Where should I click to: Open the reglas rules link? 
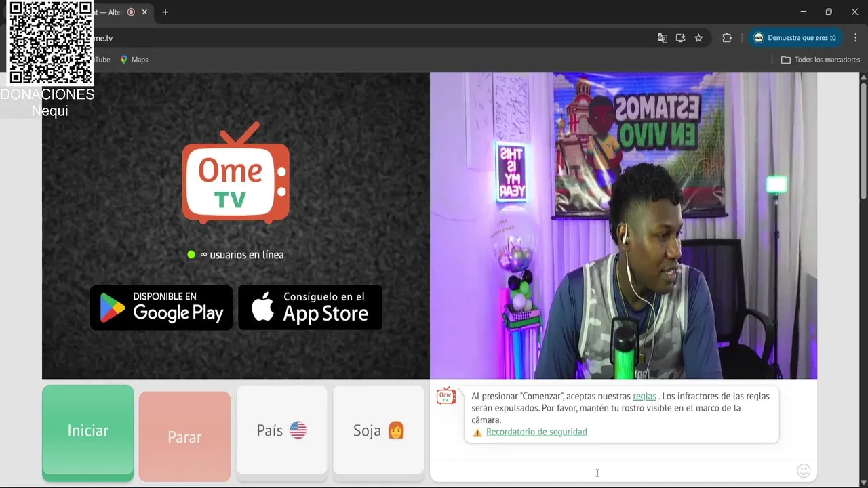click(x=644, y=396)
